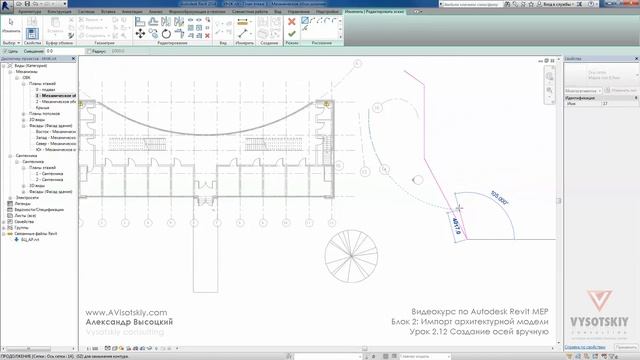The height and width of the screenshot is (360, 640).
Task: Collapse the Механизмы tree node
Action: coord(10,72)
